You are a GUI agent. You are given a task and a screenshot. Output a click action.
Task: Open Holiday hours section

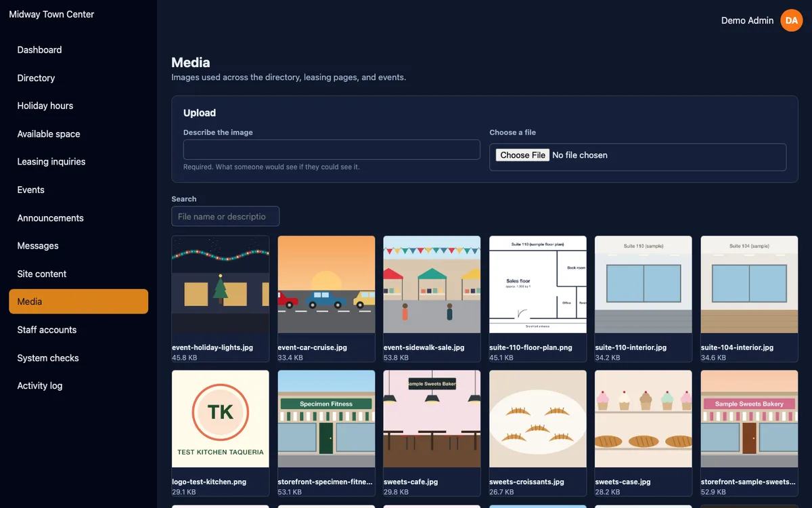click(78, 106)
